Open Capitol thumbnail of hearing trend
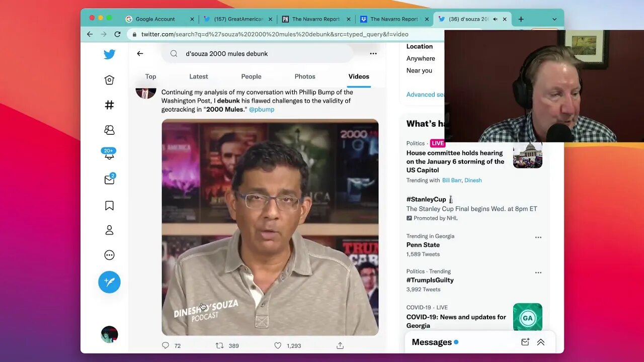This screenshot has width=644, height=362. tap(528, 153)
